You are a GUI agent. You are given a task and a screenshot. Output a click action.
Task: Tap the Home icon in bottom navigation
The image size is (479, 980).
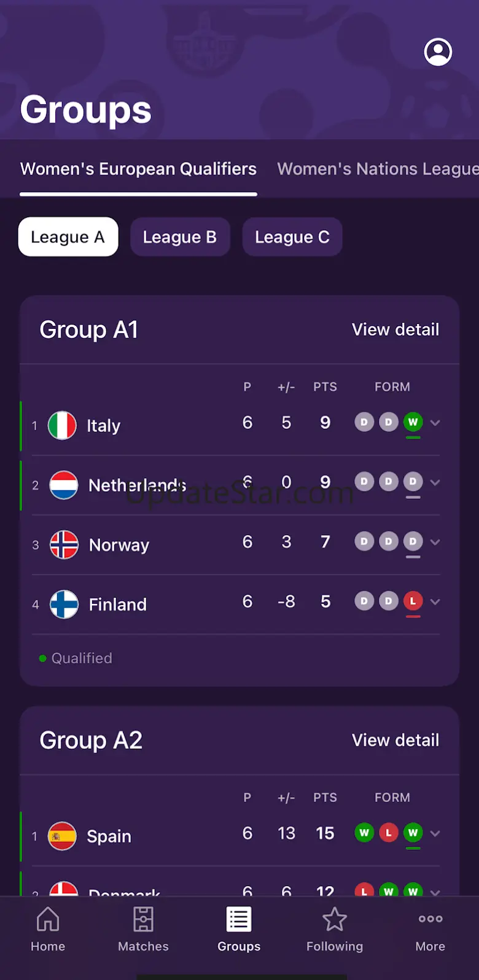[48, 920]
